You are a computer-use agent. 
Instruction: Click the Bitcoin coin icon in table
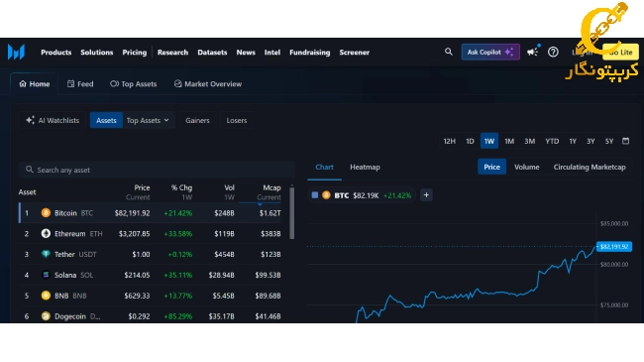pyautogui.click(x=46, y=212)
